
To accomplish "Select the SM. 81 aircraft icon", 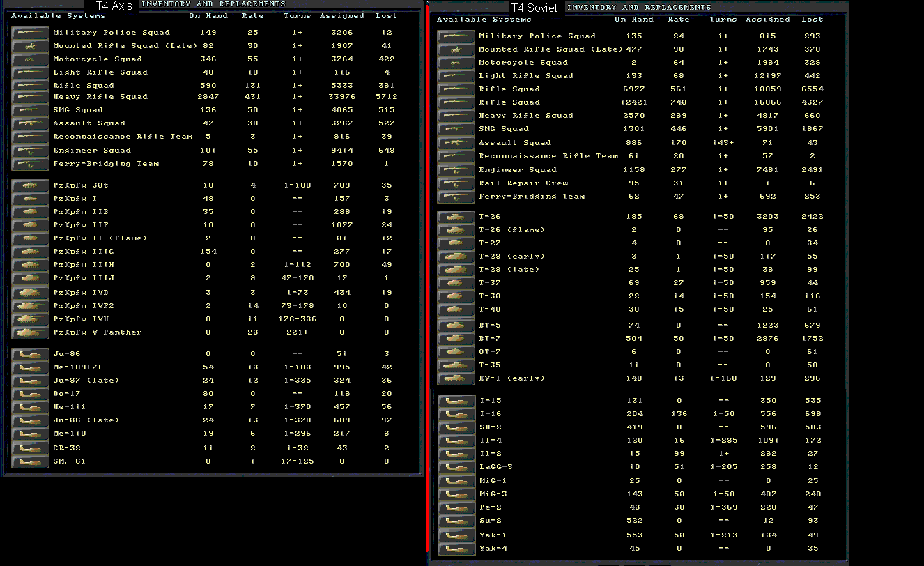I will tap(31, 461).
